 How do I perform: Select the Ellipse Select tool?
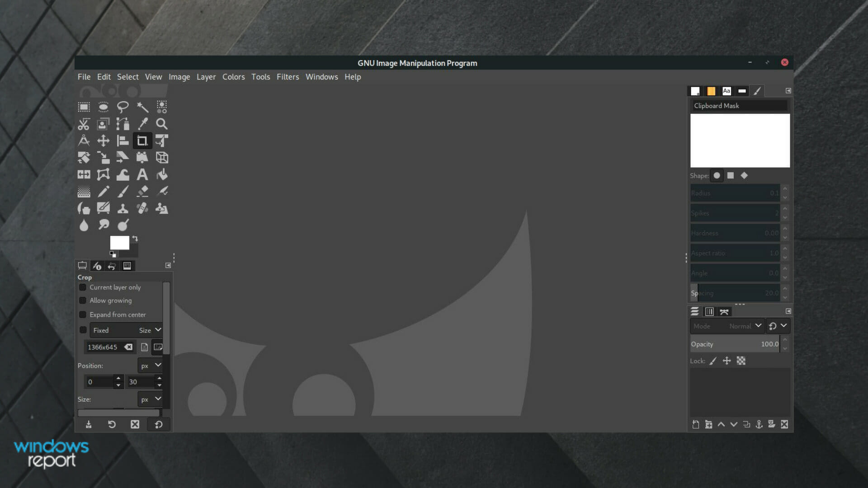tap(103, 107)
